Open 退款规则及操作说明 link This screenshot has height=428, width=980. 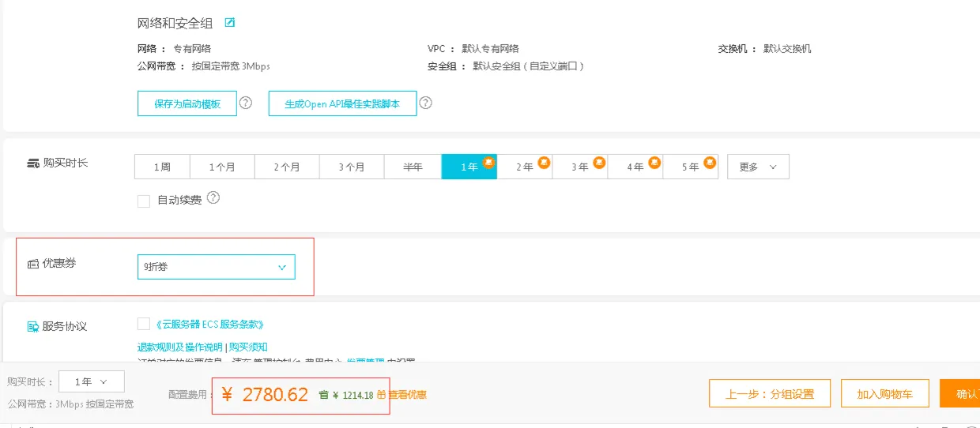pos(180,347)
